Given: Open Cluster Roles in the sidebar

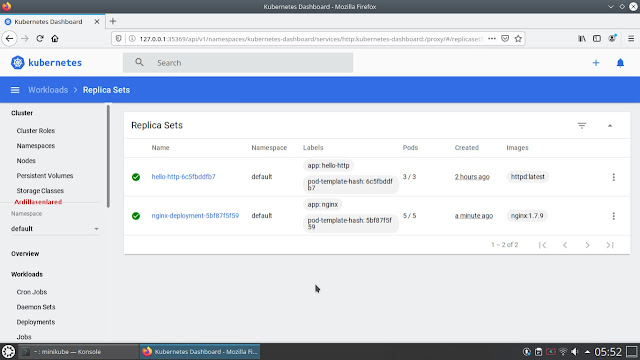Looking at the screenshot, I should 36,131.
